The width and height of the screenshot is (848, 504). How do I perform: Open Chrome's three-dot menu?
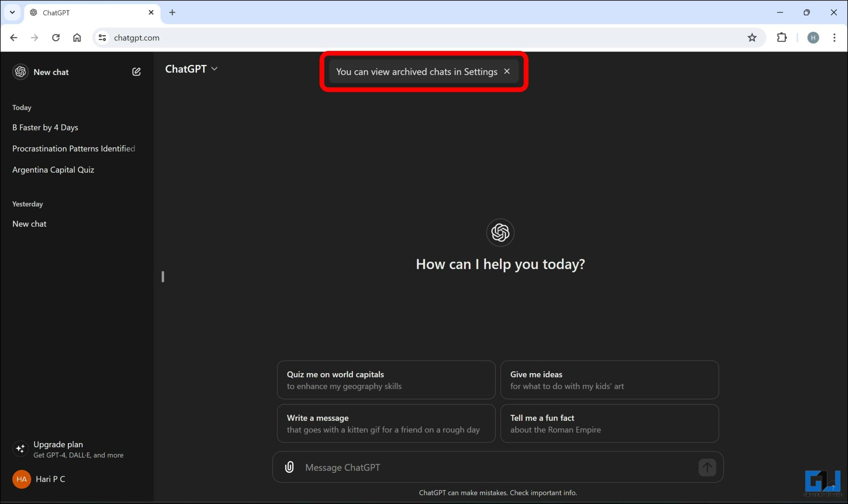pyautogui.click(x=835, y=38)
